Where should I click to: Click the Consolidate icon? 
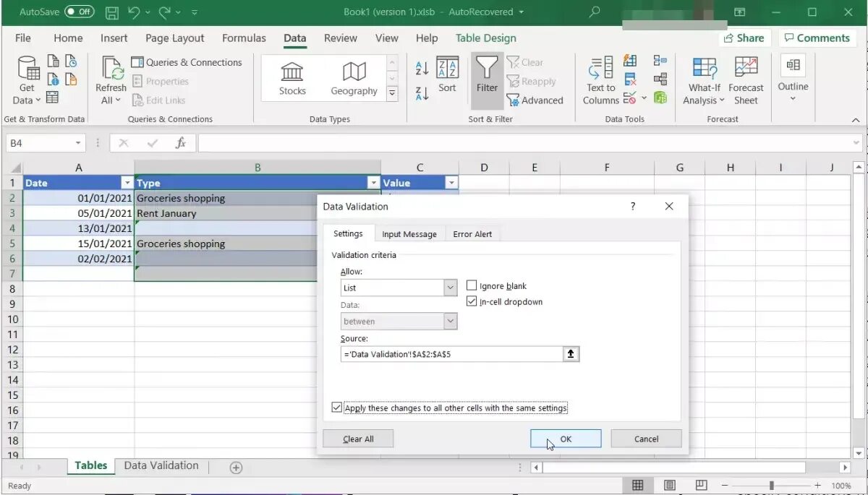pos(660,61)
